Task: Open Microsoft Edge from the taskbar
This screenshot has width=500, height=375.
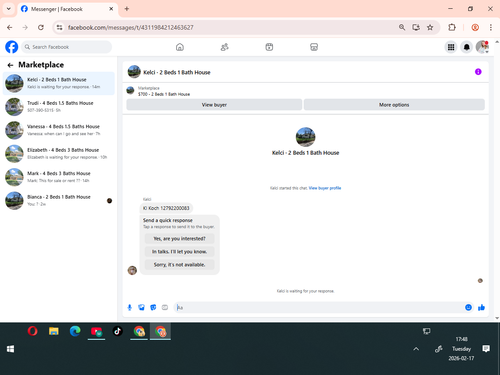Action: click(x=75, y=331)
